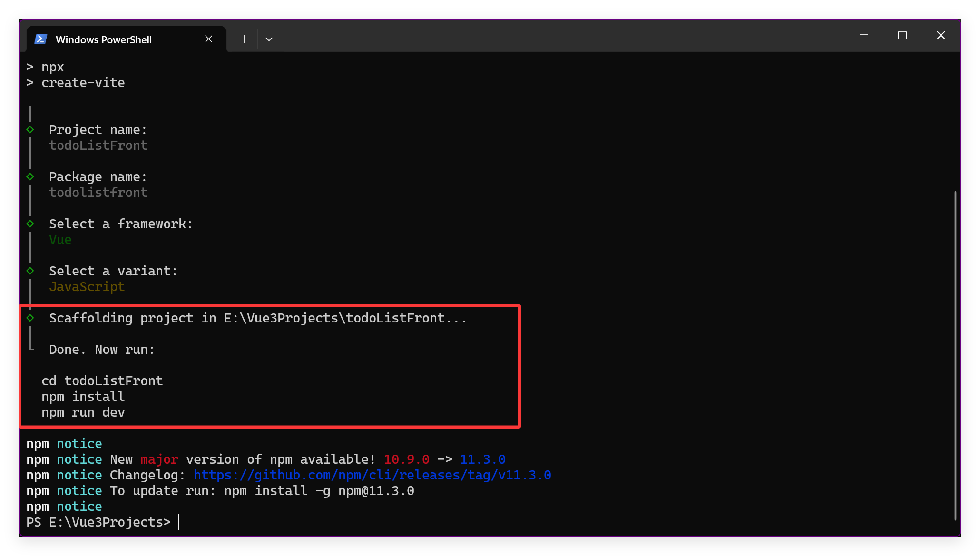This screenshot has height=556, width=980.
Task: Click the 'npm run dev' line
Action: click(x=83, y=412)
